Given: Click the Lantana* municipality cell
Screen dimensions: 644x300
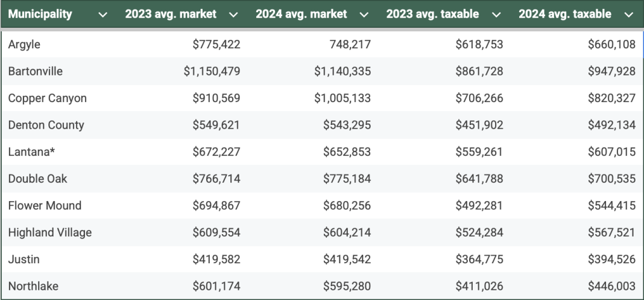Looking at the screenshot, I should pyautogui.click(x=31, y=152).
